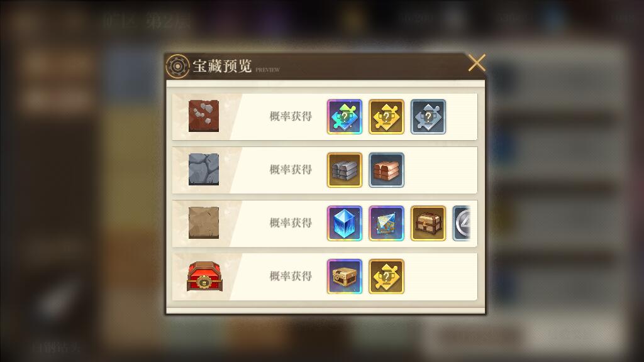Select the iridescent crystal cube reward
Viewport: 644px width, 362px height.
pos(387,223)
